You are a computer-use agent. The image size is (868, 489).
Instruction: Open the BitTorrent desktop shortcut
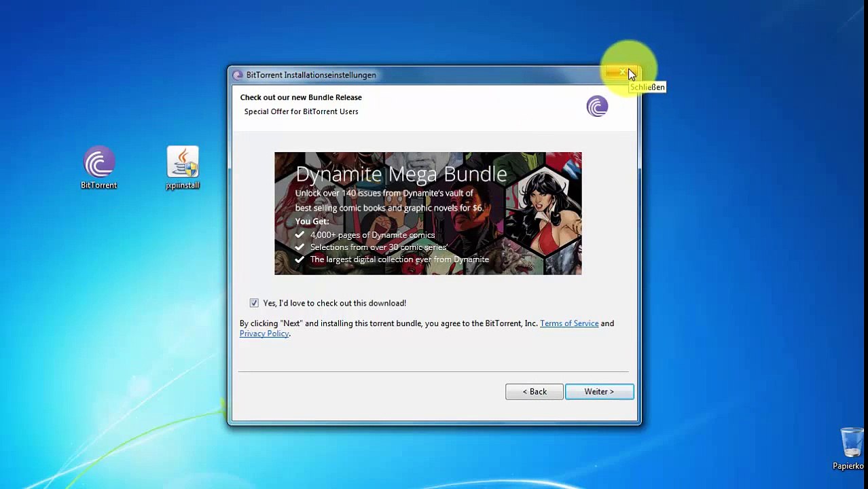[x=99, y=168]
